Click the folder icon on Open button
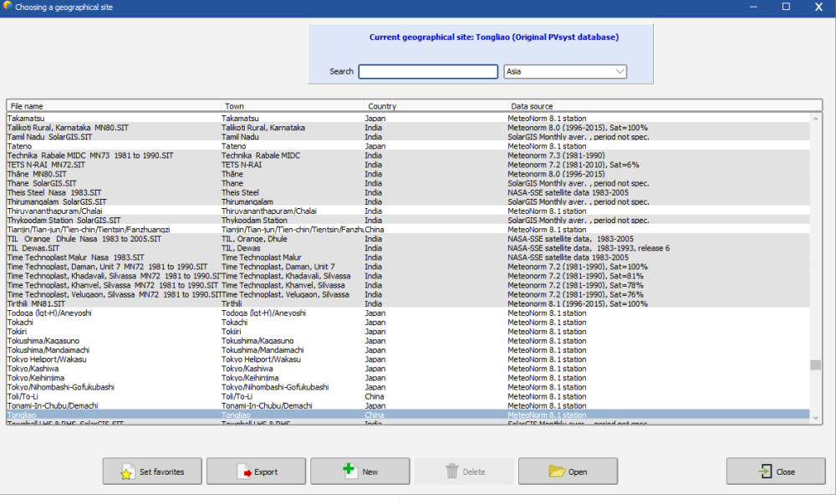The image size is (836, 504). pyautogui.click(x=558, y=471)
